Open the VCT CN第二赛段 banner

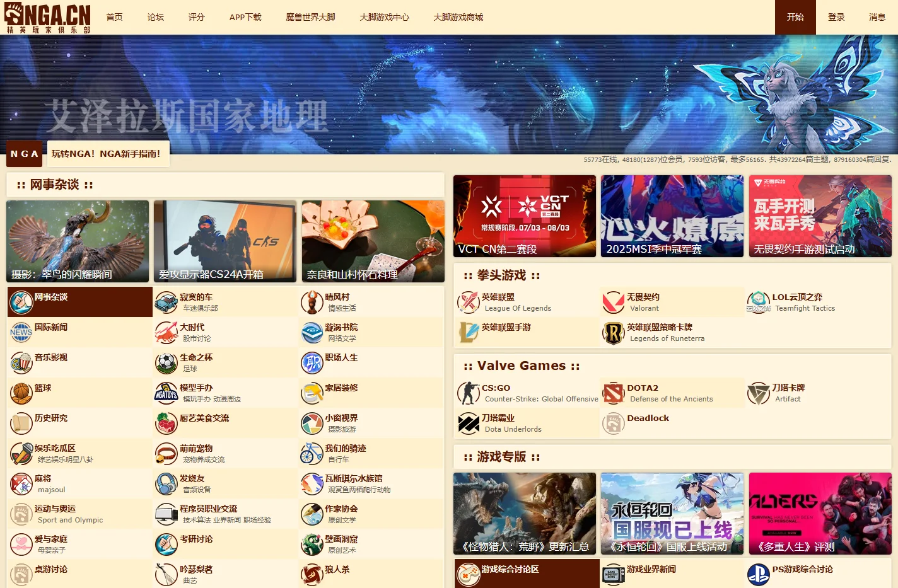coord(525,216)
